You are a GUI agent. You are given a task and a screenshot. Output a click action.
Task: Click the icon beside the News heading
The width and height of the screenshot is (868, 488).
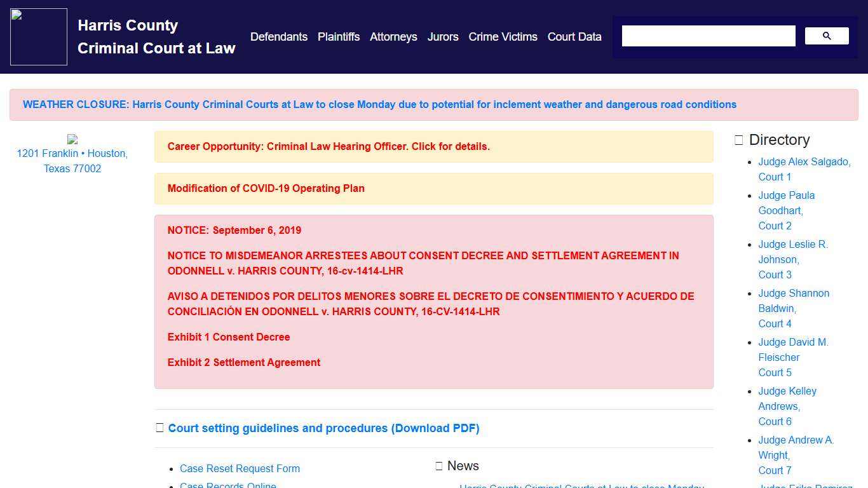point(439,466)
